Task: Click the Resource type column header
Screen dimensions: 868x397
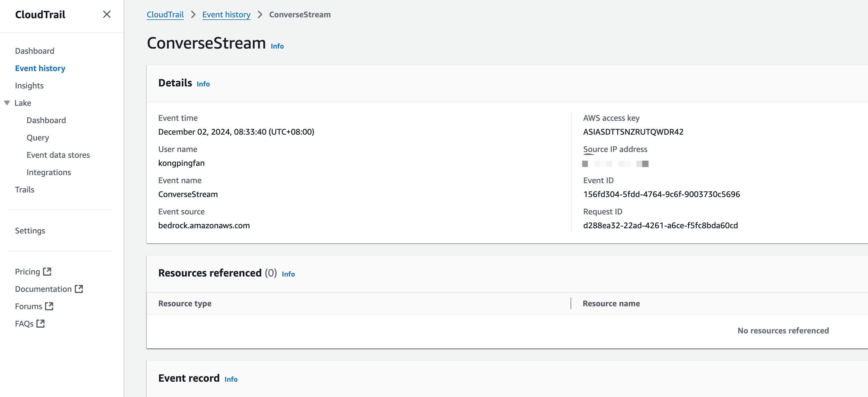Action: [185, 304]
